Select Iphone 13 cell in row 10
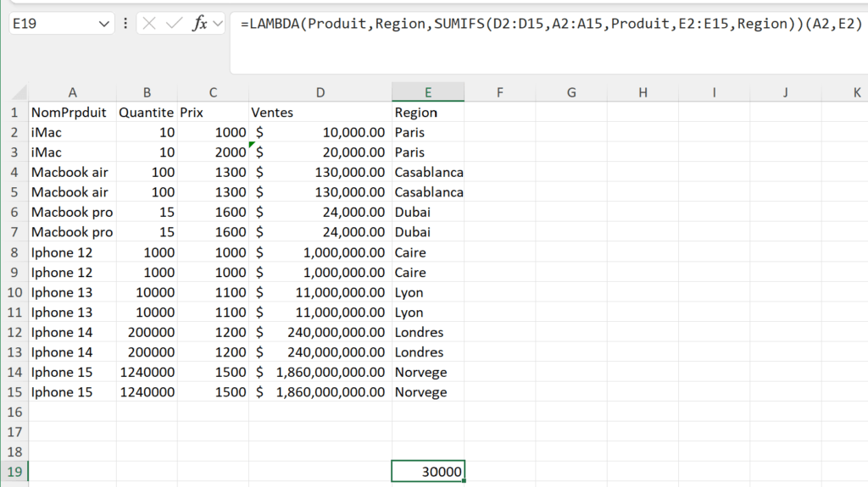Screen dimensions: 868x487 (73, 292)
